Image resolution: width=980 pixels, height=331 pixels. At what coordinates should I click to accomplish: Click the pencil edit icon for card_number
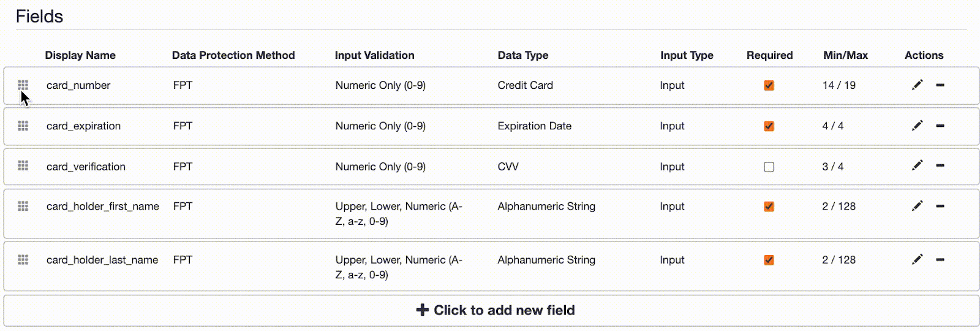(x=917, y=85)
